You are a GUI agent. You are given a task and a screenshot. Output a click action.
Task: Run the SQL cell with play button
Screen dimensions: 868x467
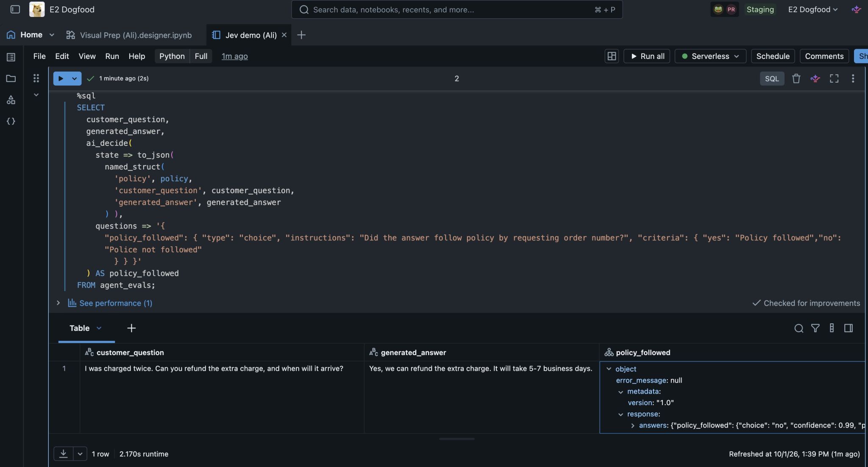tap(61, 78)
